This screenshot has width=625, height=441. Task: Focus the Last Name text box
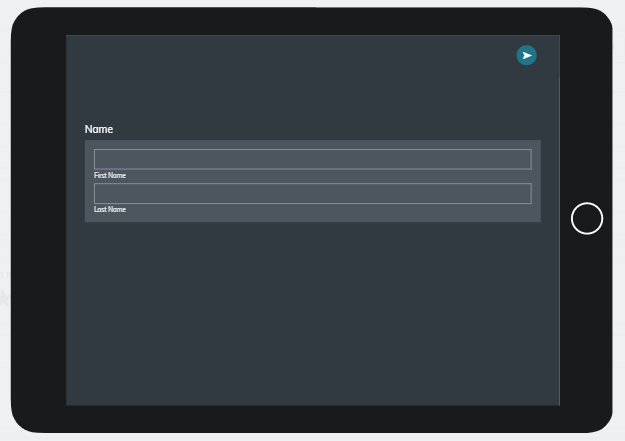pyautogui.click(x=312, y=193)
